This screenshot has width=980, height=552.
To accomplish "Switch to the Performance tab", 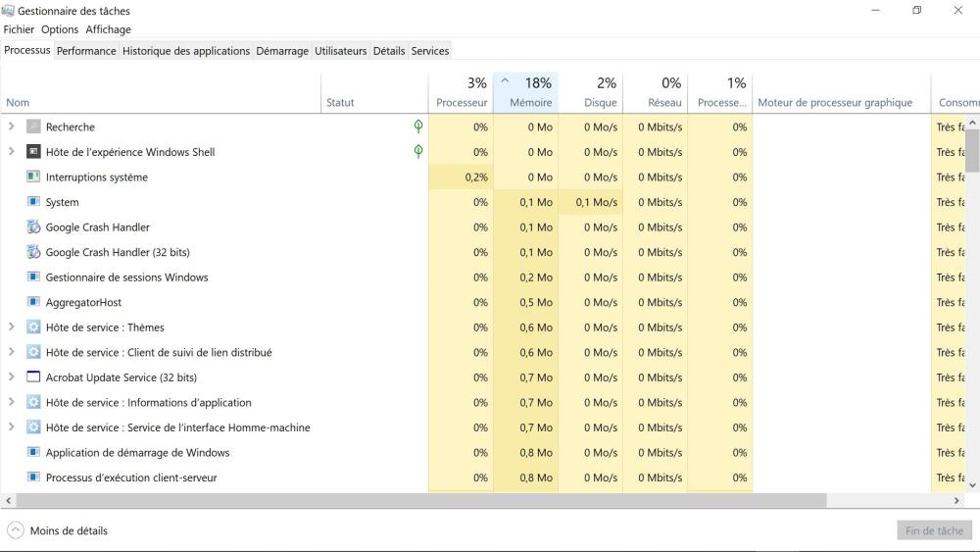I will [86, 51].
